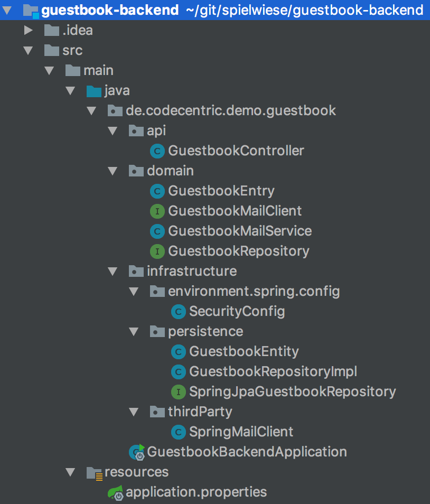The height and width of the screenshot is (504, 430).
Task: Click the resources folder icon
Action: point(94,472)
